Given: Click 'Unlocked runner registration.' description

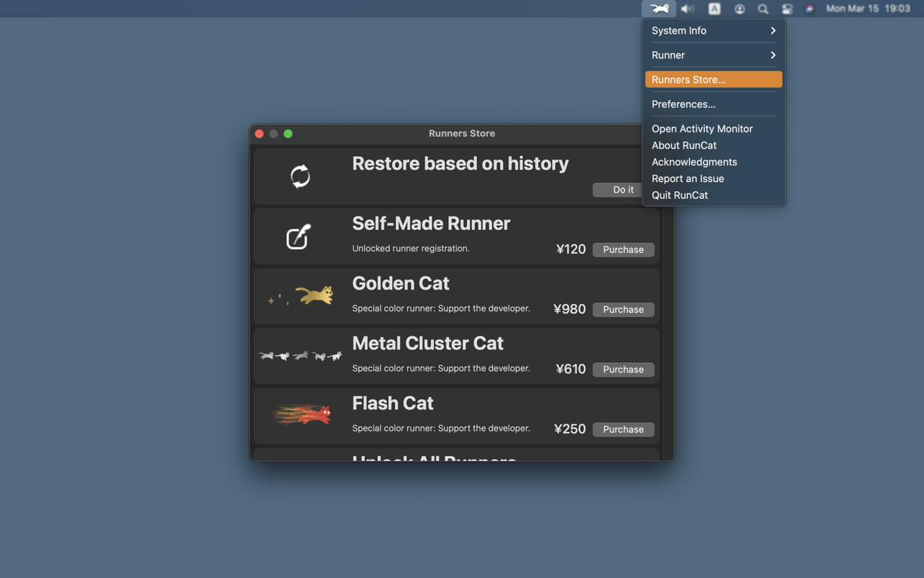Looking at the screenshot, I should click(x=411, y=249).
